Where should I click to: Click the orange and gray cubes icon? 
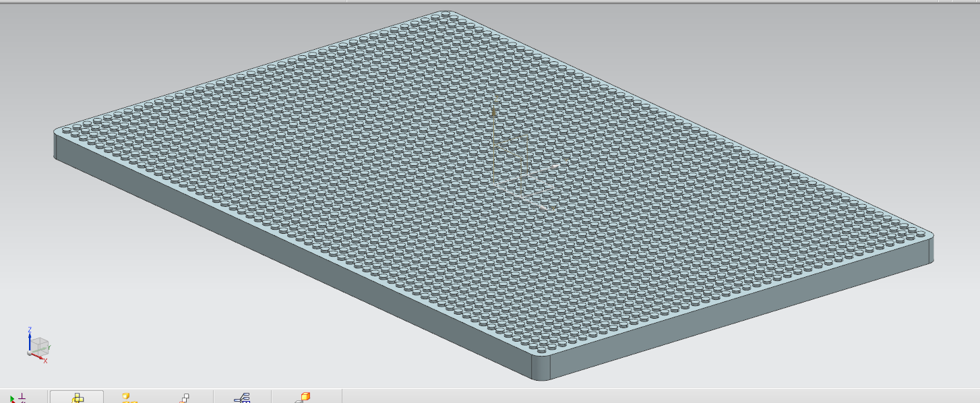(303, 398)
